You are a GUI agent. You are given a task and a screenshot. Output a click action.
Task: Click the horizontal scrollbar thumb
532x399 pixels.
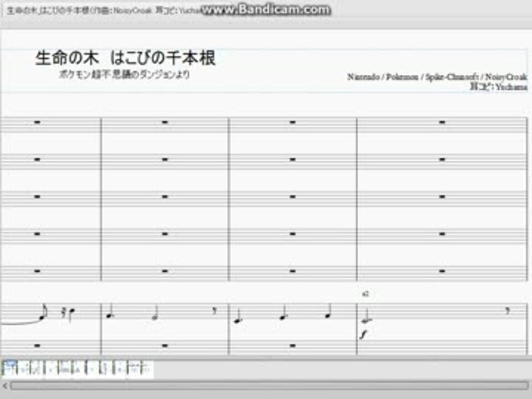click(x=269, y=386)
